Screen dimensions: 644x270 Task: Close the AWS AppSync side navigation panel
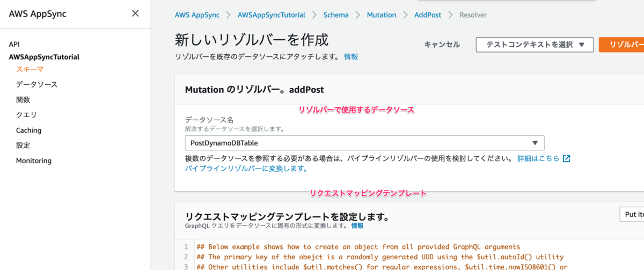tap(135, 13)
